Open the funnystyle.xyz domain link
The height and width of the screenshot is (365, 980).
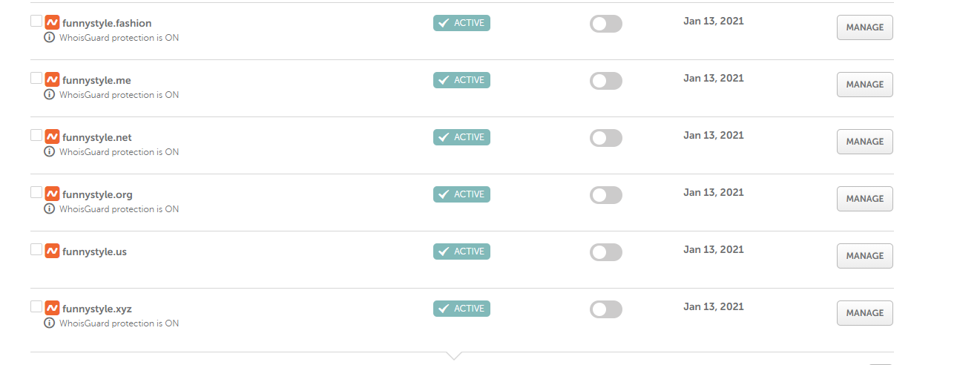point(97,309)
